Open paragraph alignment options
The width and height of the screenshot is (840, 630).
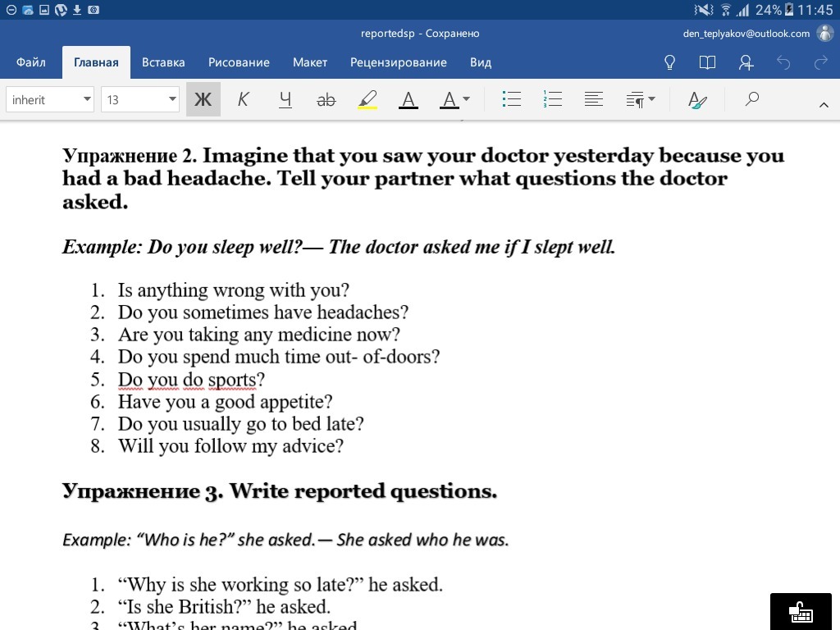594,100
